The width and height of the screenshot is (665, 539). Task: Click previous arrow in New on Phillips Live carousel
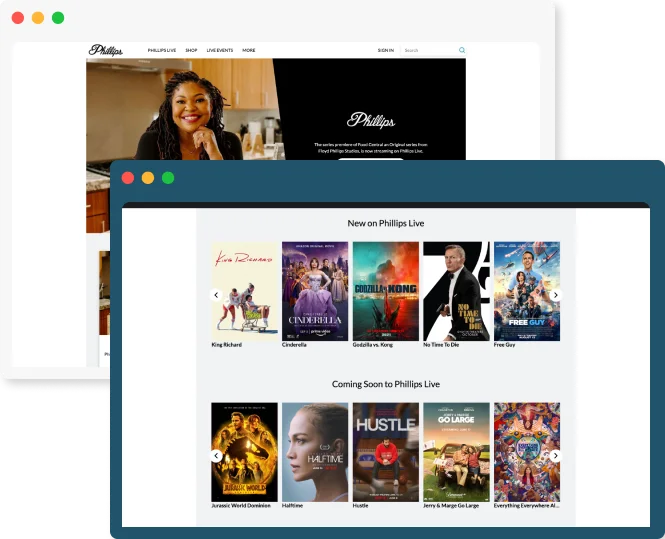216,295
